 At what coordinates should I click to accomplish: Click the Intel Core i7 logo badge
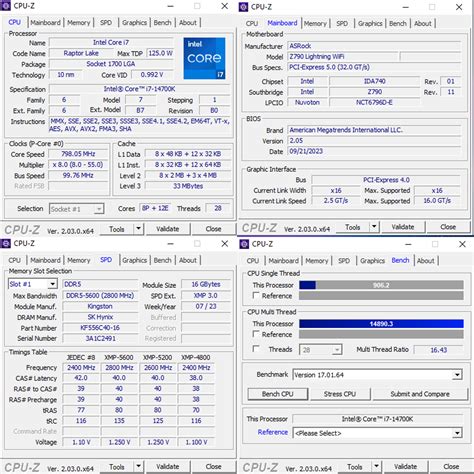204,58
